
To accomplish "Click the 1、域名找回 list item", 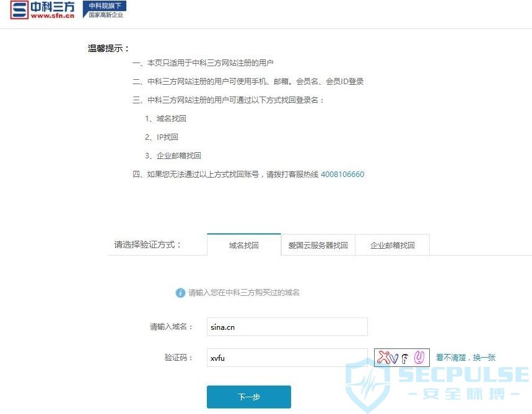I will [165, 119].
